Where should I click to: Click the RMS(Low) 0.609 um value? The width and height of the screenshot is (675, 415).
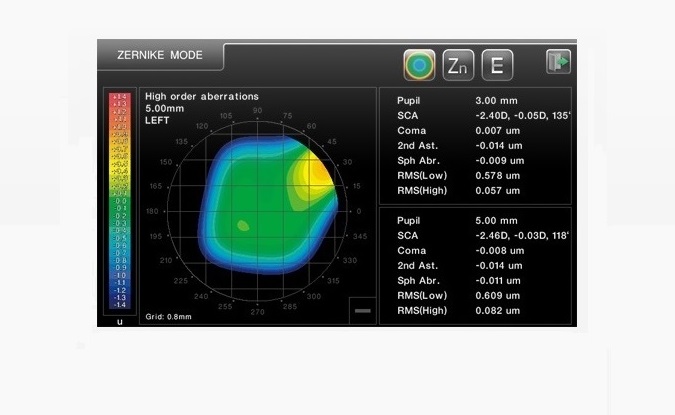tap(498, 296)
